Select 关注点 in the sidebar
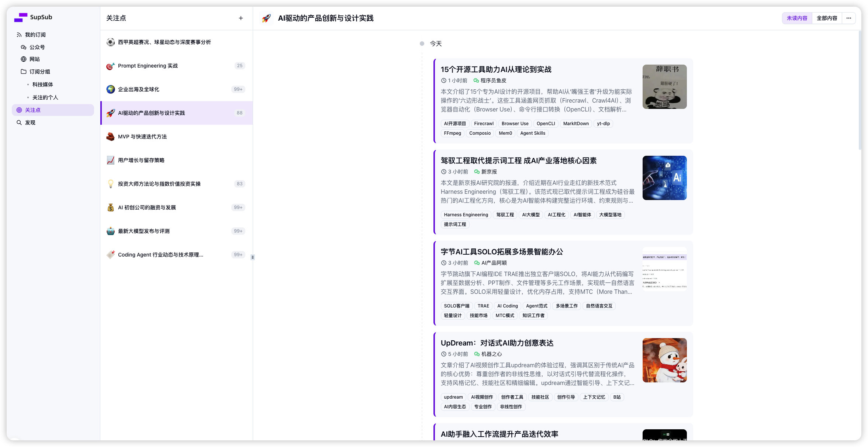The height and width of the screenshot is (447, 868). point(53,110)
